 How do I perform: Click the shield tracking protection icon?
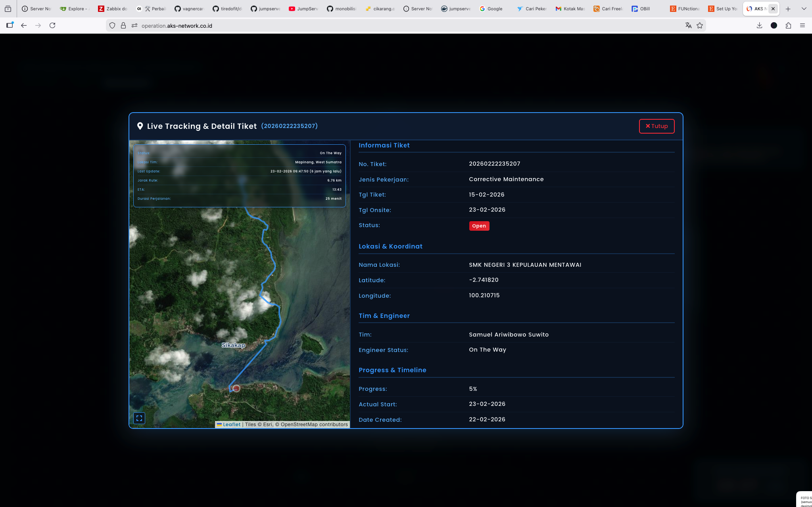112,25
